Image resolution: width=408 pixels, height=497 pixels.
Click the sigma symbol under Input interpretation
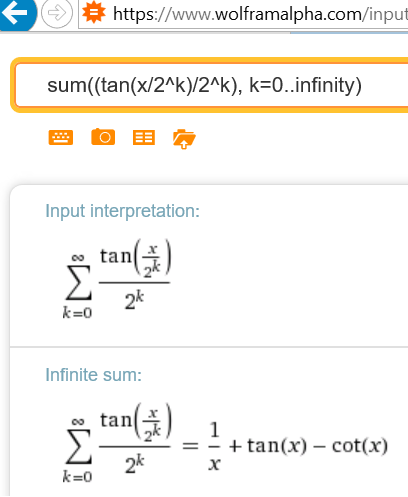pyautogui.click(x=79, y=282)
